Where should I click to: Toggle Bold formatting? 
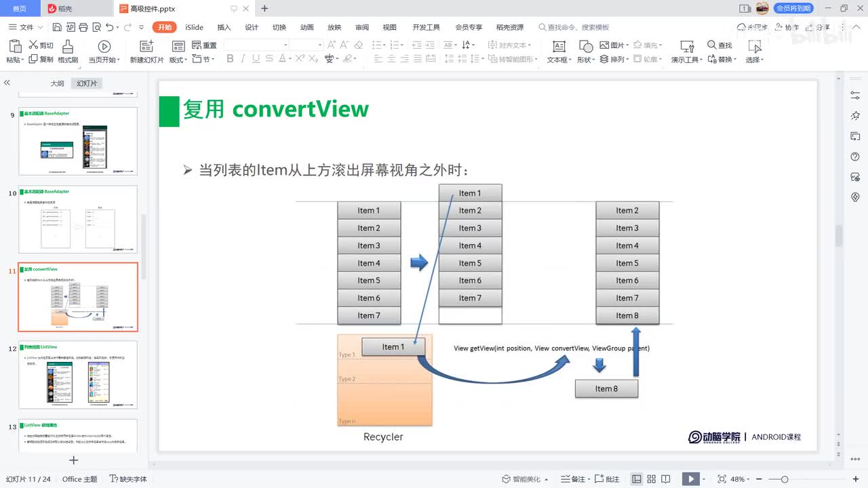click(x=230, y=59)
